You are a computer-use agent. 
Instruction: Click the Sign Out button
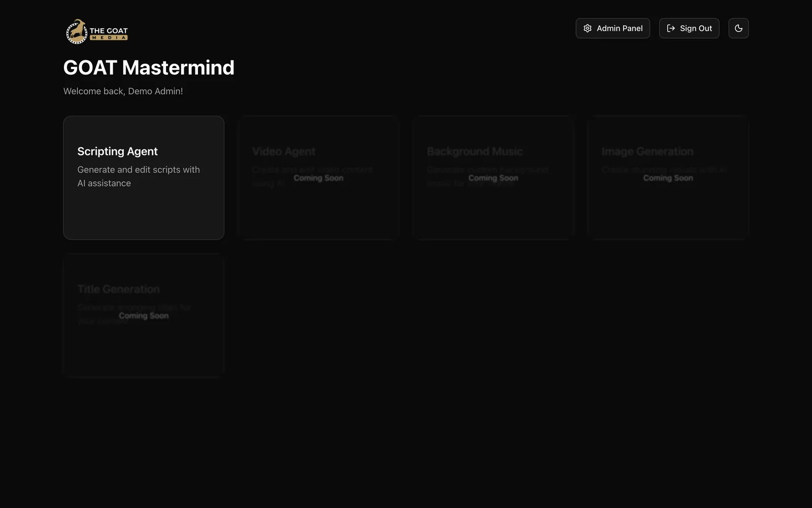(689, 28)
